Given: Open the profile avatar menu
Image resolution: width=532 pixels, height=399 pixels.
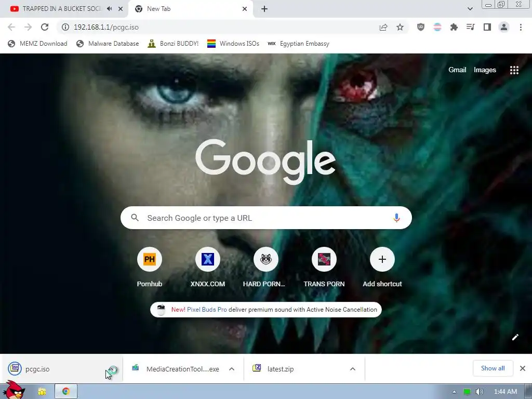Looking at the screenshot, I should (x=504, y=27).
